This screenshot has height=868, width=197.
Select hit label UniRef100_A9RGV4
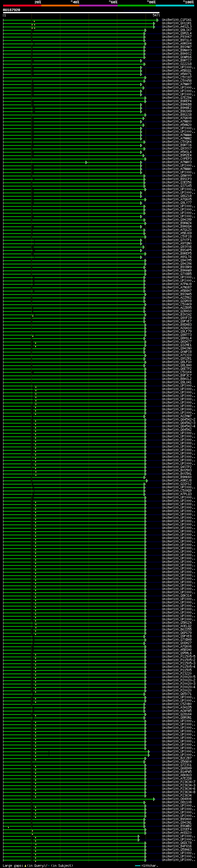[177, 43]
